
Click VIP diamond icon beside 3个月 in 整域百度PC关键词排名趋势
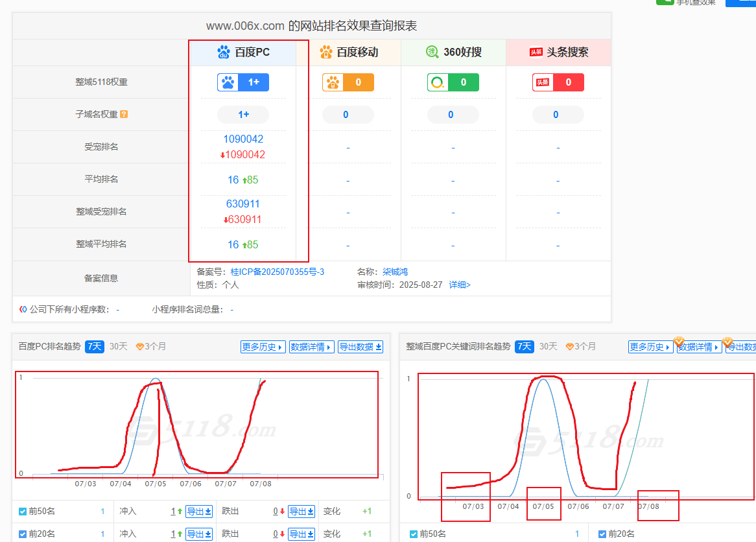pos(569,347)
